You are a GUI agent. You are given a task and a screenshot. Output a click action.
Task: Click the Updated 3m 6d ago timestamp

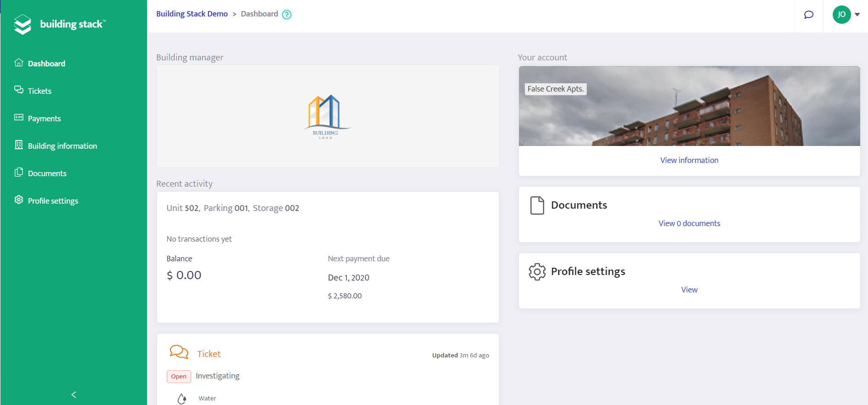461,355
